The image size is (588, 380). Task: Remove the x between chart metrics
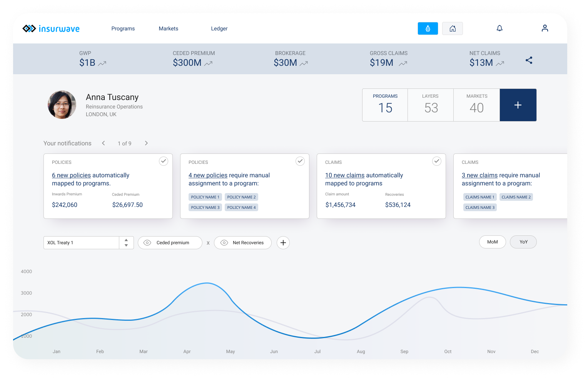click(x=208, y=243)
